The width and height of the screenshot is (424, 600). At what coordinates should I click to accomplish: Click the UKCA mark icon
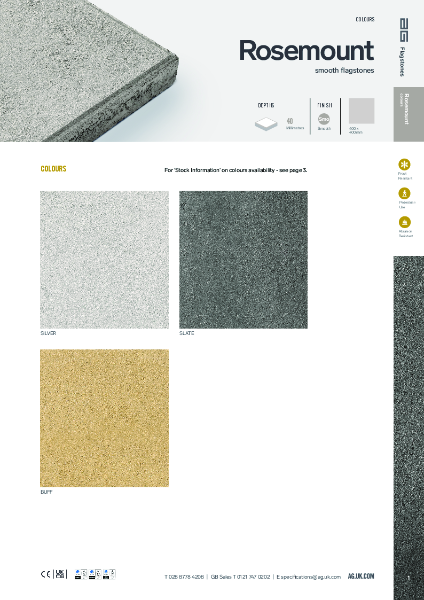(x=59, y=574)
